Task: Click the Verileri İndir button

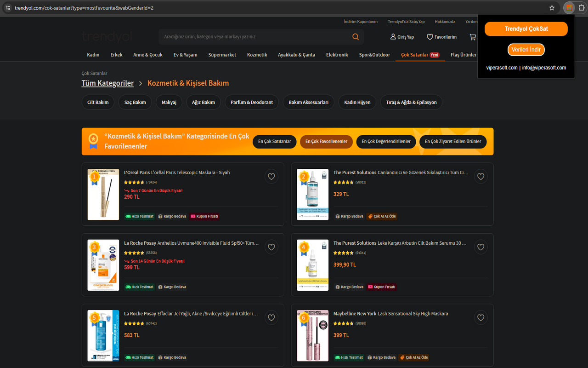Action: pos(526,49)
